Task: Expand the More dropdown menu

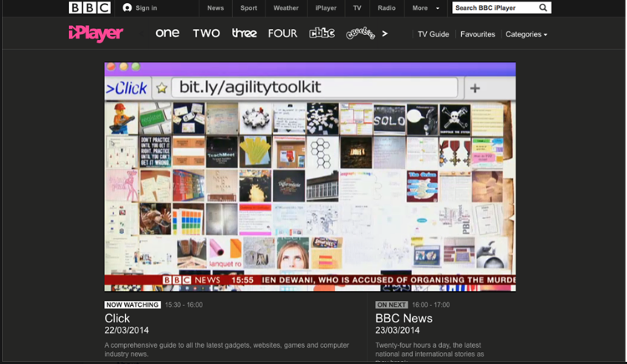Action: coord(426,8)
